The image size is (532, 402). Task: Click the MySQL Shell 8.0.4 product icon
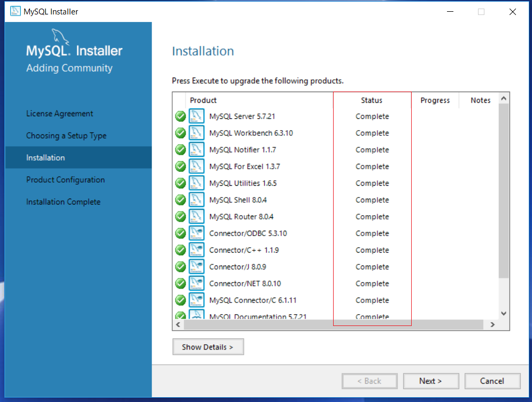(x=197, y=200)
